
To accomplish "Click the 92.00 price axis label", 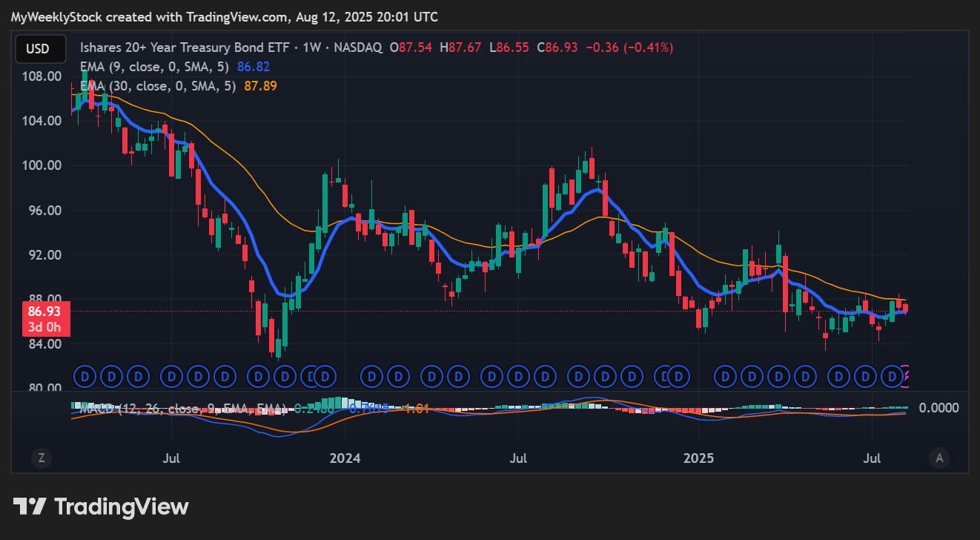I will pos(45,254).
